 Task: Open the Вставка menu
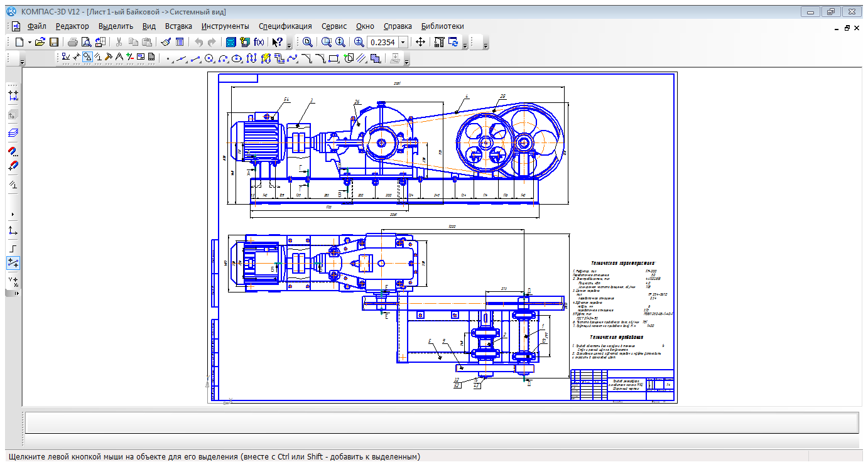click(x=178, y=26)
